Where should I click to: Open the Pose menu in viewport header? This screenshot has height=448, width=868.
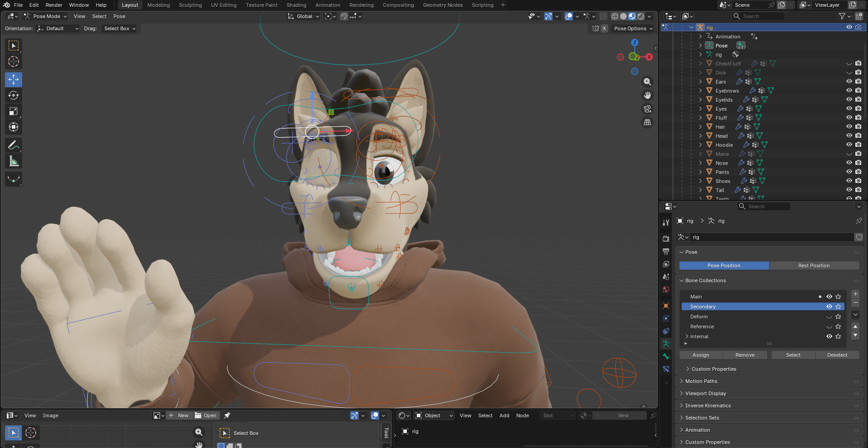coord(119,16)
